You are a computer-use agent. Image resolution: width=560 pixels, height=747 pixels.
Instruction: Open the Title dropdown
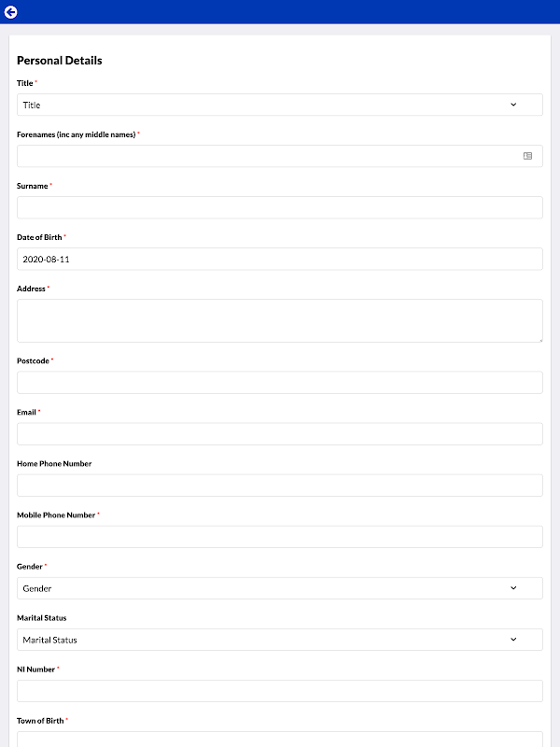coord(280,105)
